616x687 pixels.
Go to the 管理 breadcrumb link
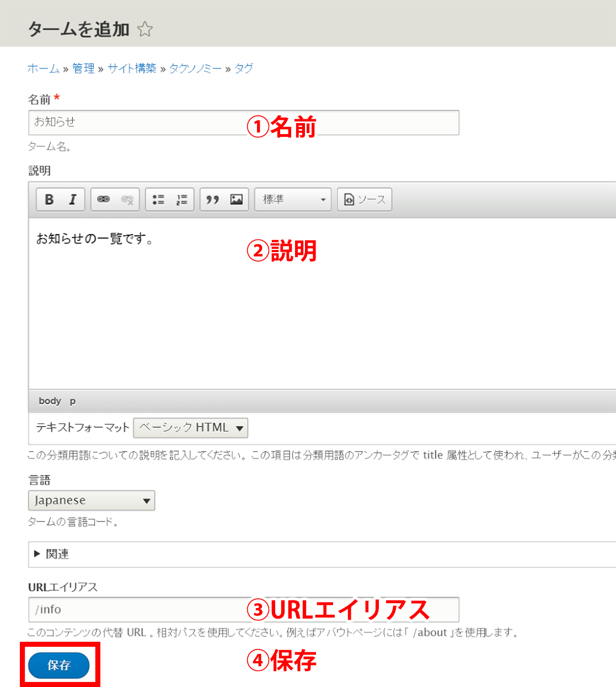tap(83, 68)
